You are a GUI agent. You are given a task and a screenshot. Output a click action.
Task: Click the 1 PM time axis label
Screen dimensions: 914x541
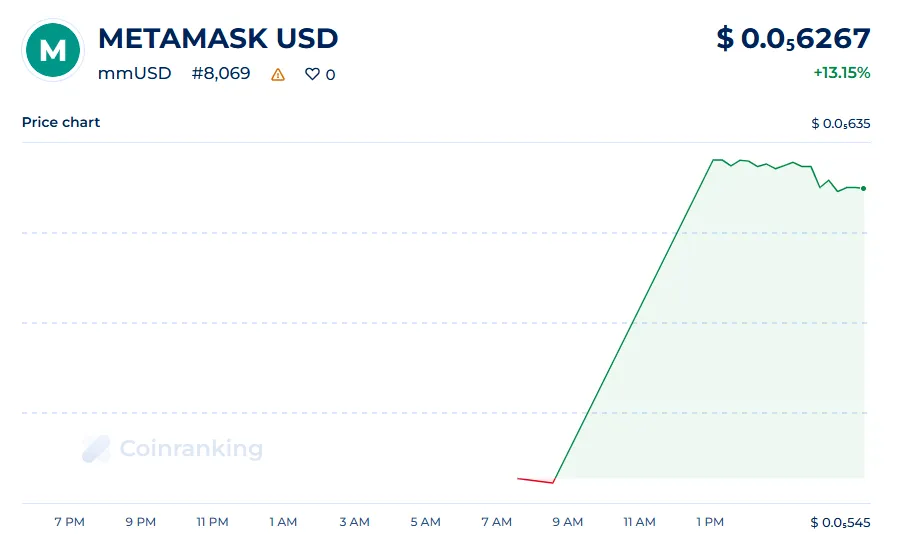click(x=710, y=522)
